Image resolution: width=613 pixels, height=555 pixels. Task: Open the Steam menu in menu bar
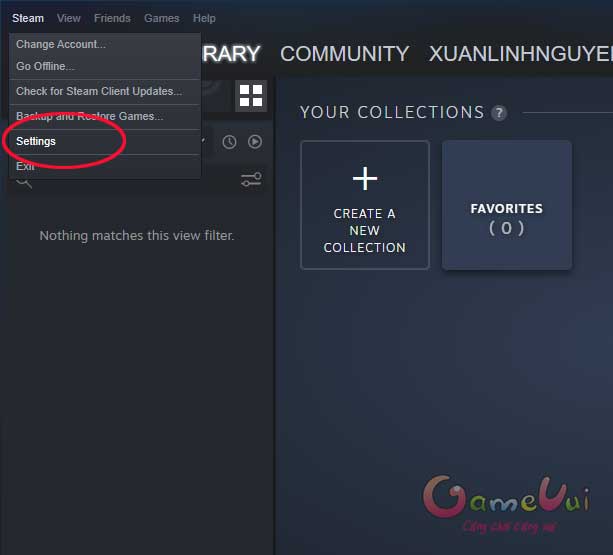28,18
